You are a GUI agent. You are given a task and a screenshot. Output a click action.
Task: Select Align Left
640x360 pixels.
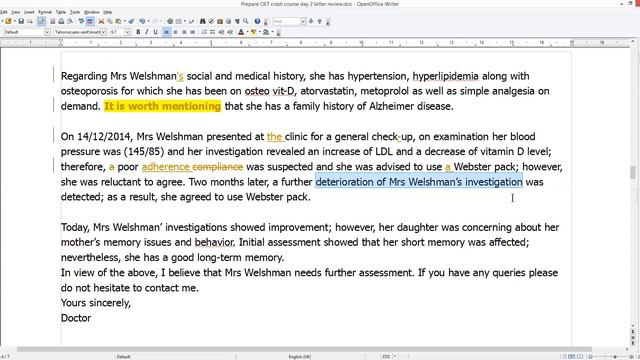[x=167, y=32]
